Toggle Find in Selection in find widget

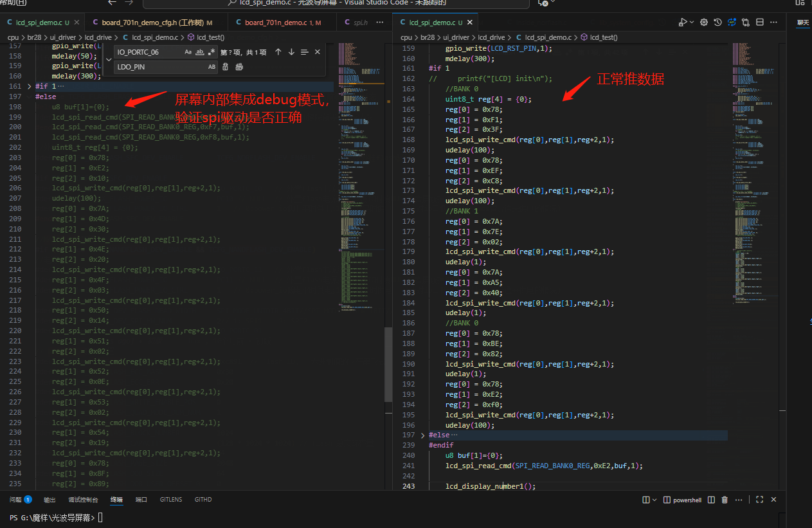tap(305, 51)
